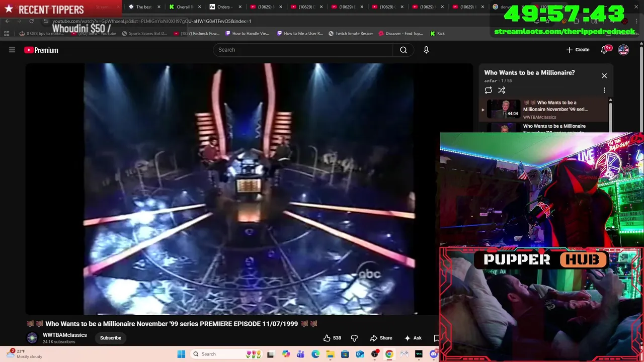
Task: Play the first playlist video thumbnail 44:04
Action: [x=504, y=109]
